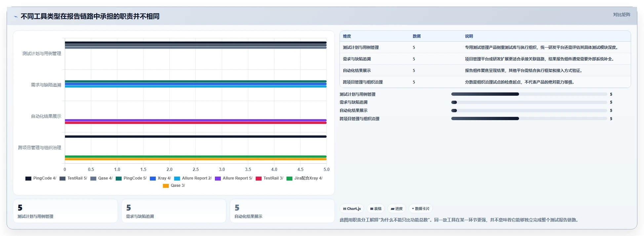
Task: Select the 进度 tag chip
Action: coord(396,209)
